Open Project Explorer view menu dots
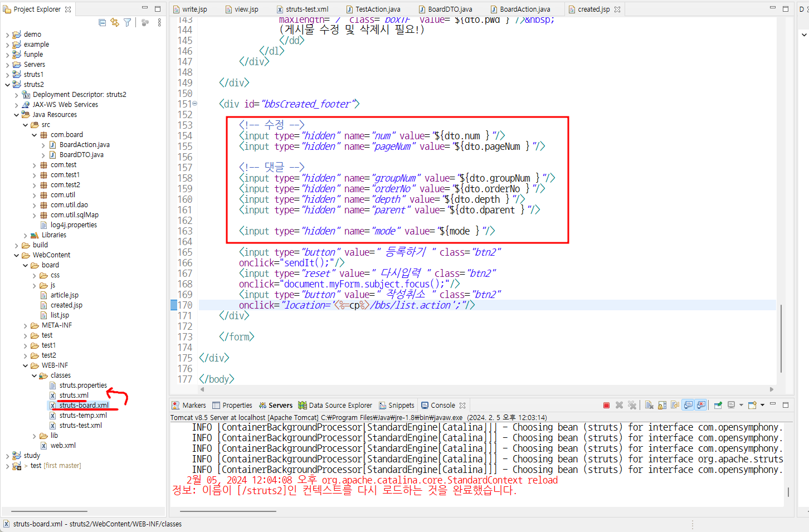This screenshot has width=809, height=532. 159,23
